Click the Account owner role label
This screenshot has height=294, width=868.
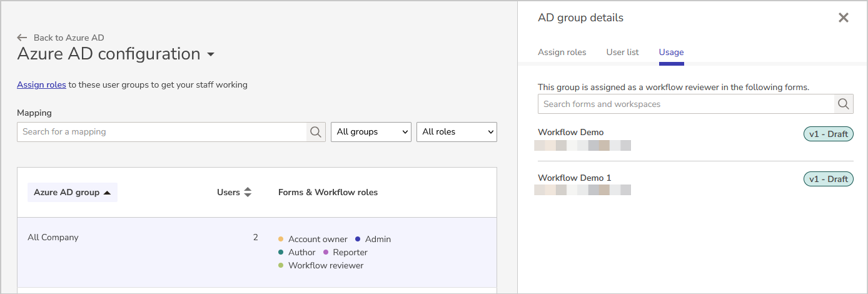click(x=318, y=239)
